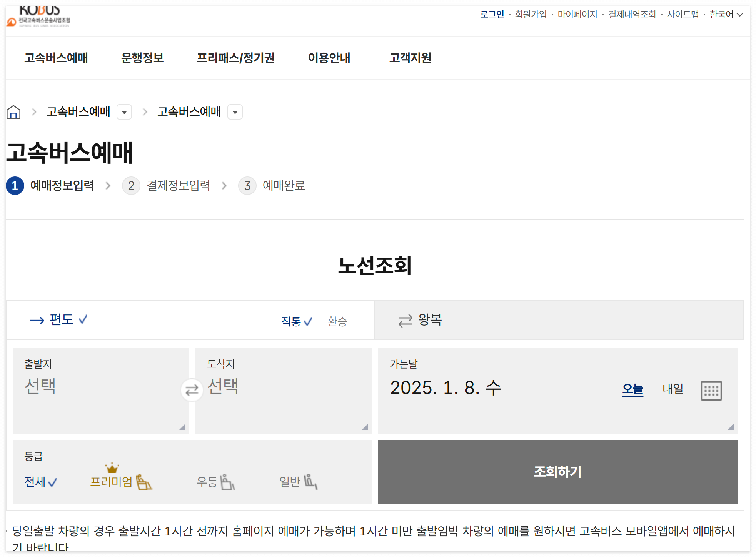Expand the second 고속버스예매 breadcrumb dropdown

tap(235, 112)
